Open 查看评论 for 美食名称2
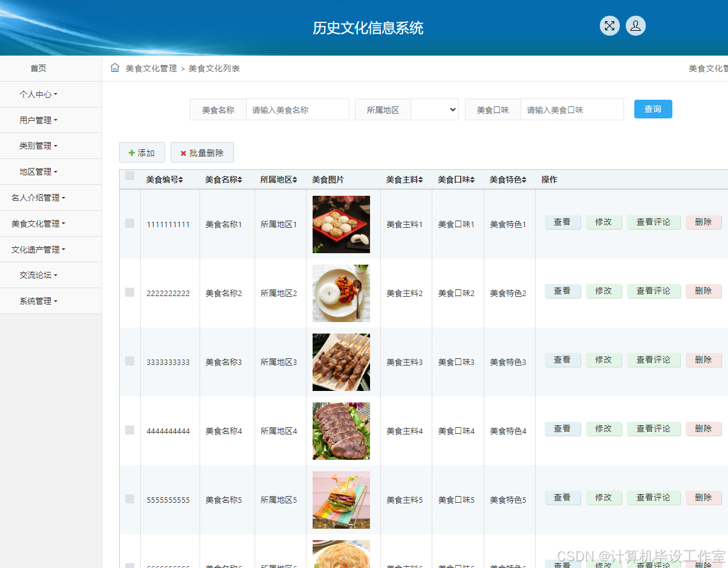This screenshot has width=728, height=568. 654,291
